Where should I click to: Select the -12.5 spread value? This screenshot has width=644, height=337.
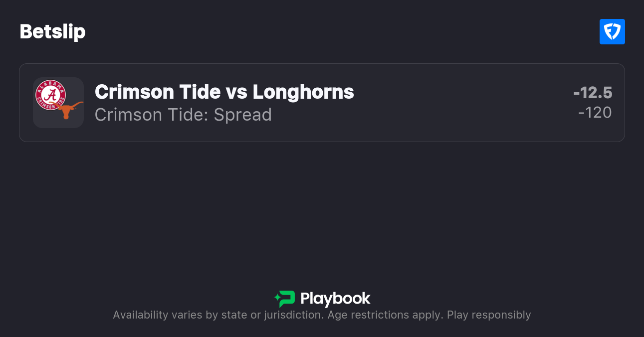pos(593,93)
